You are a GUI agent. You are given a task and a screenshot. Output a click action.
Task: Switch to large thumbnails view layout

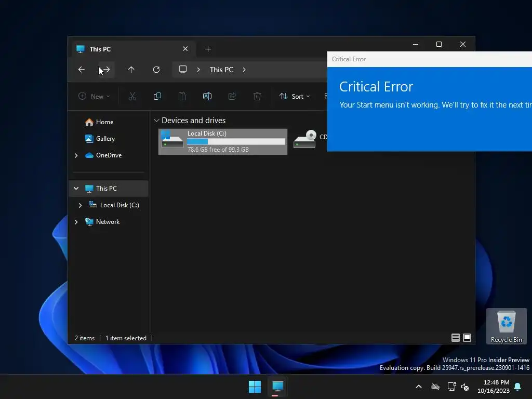click(x=467, y=338)
